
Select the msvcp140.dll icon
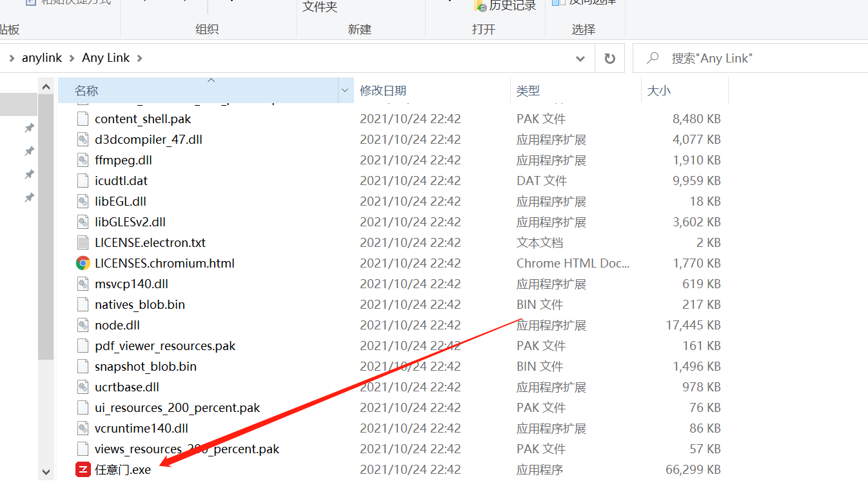coord(83,284)
